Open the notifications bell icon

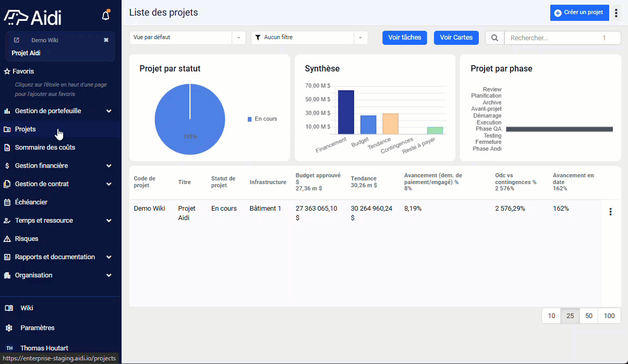[106, 15]
